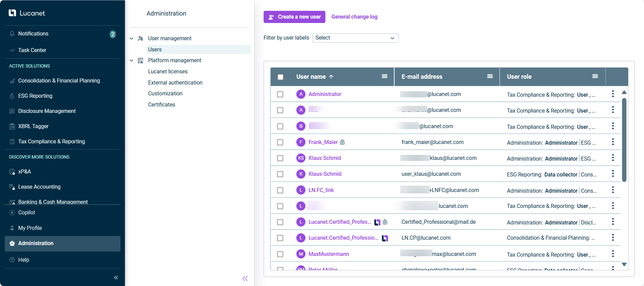Open Lucanet licenses in Administration menu

[x=168, y=71]
